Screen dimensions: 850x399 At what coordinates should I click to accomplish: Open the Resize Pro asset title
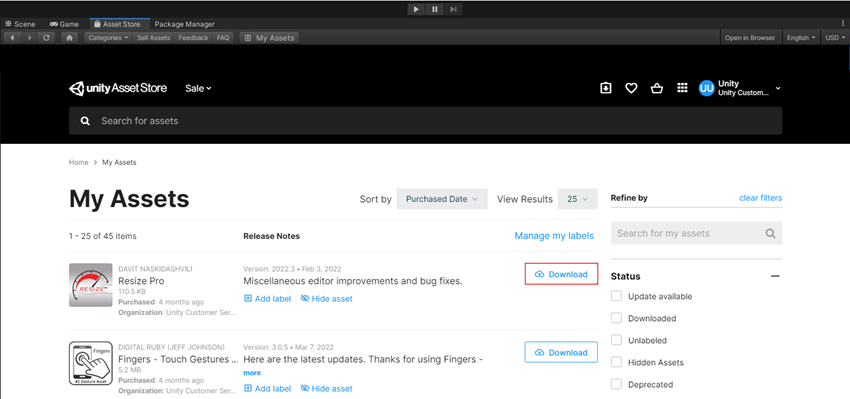click(141, 281)
